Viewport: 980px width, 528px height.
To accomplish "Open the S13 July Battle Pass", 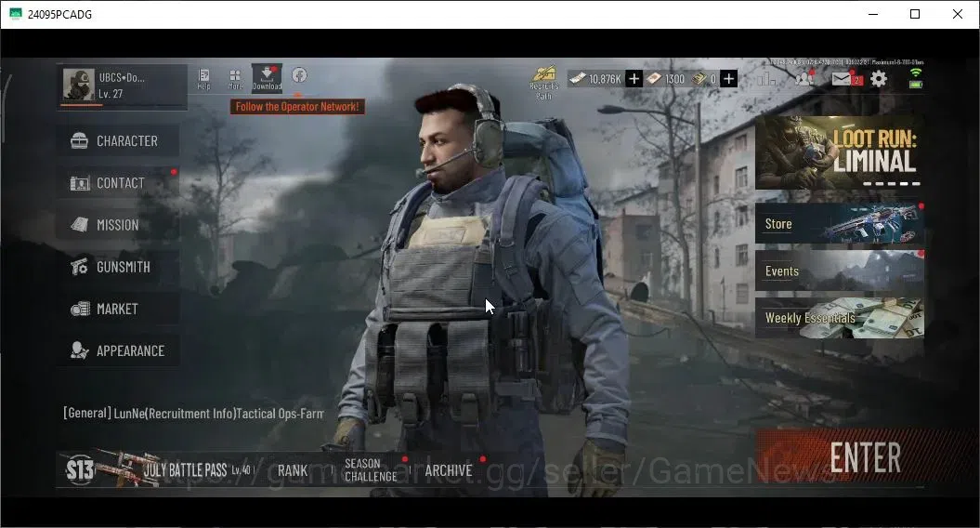I will (158, 469).
